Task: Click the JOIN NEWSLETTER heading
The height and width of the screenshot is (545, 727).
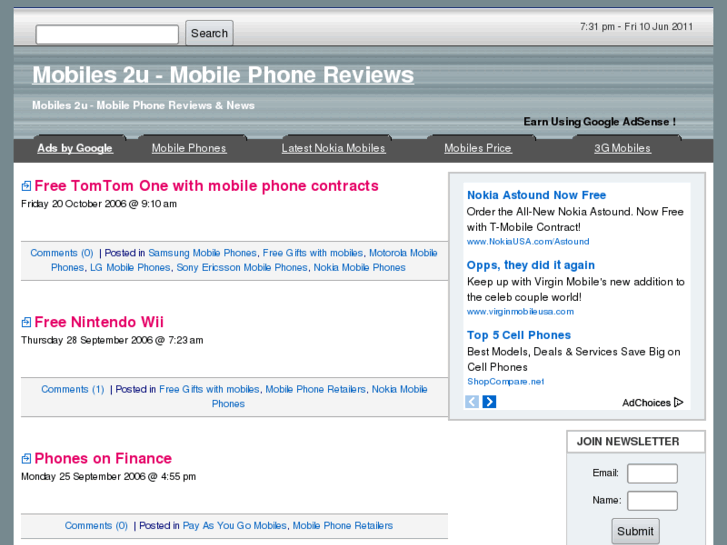Action: 628,441
